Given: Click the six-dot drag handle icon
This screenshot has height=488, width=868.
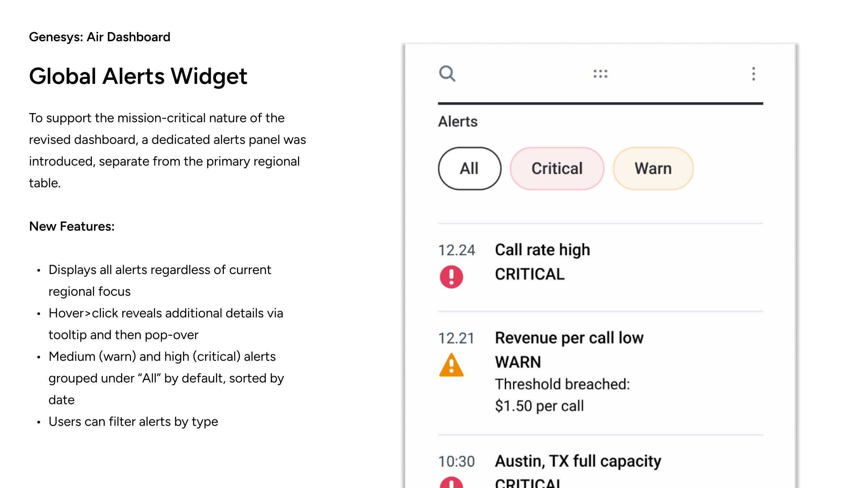Looking at the screenshot, I should tap(600, 74).
